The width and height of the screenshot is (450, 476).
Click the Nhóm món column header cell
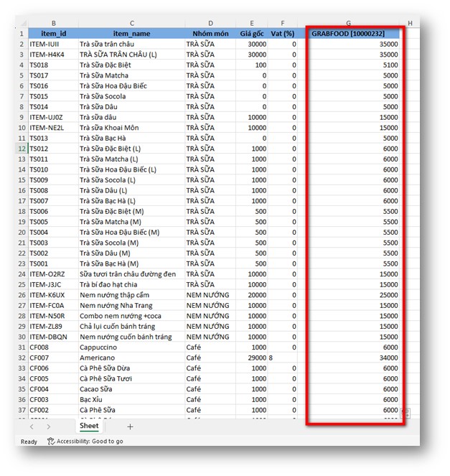click(x=210, y=34)
